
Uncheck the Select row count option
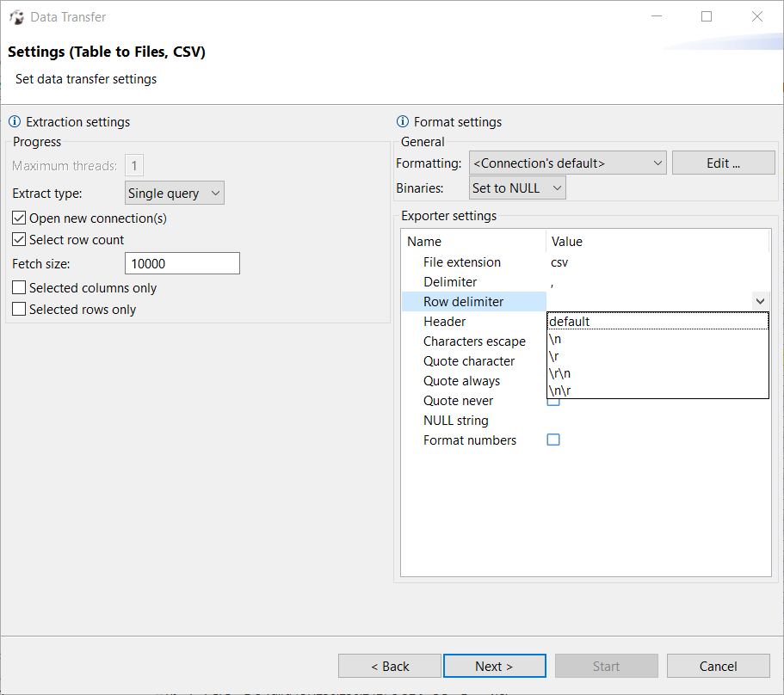tap(18, 239)
